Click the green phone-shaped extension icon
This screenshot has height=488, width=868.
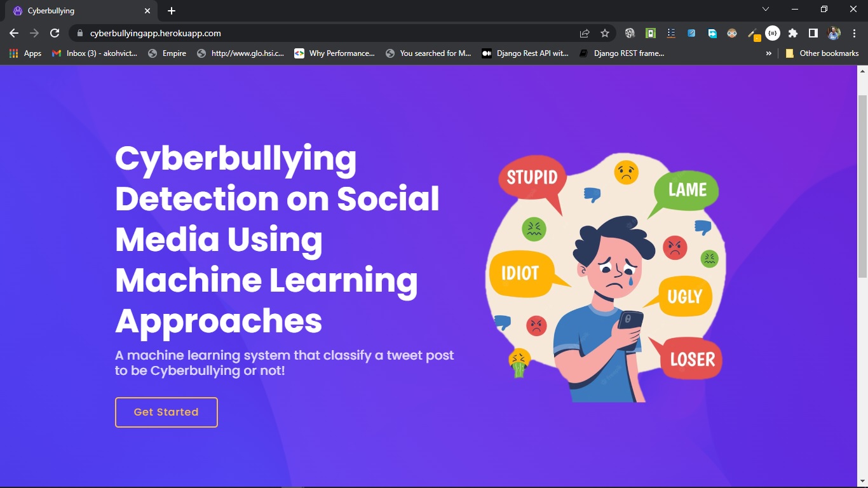click(650, 33)
